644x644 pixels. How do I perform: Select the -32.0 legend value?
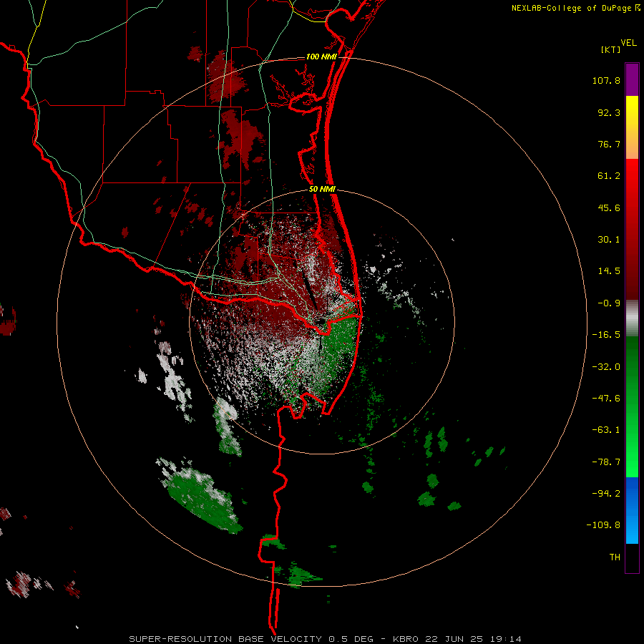tap(606, 367)
